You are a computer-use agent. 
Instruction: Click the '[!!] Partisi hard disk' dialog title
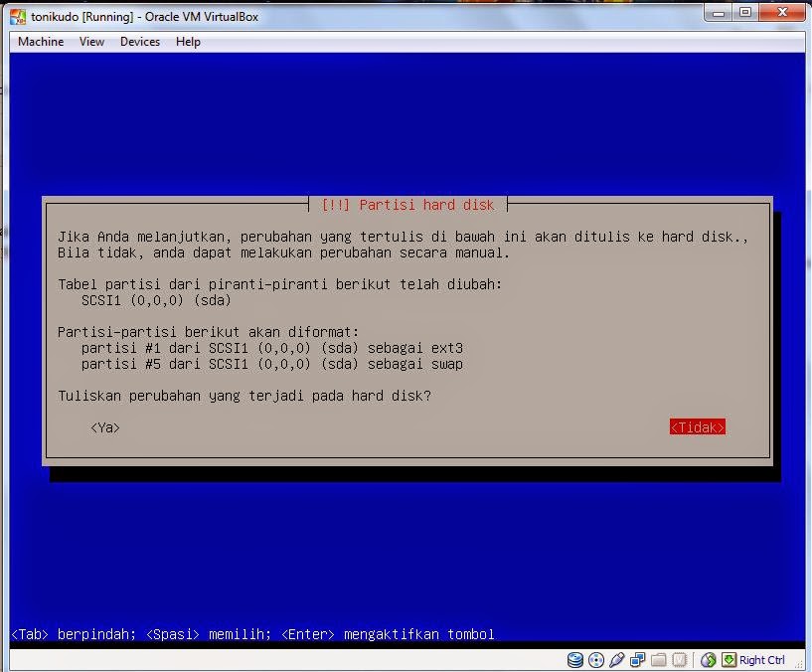(407, 205)
